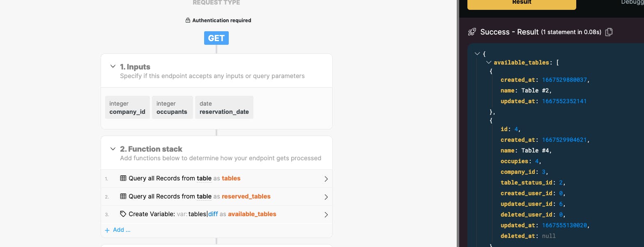Screen dimensions: 644x247
Task: Collapse the root JSON object in result
Action: [x=477, y=54]
